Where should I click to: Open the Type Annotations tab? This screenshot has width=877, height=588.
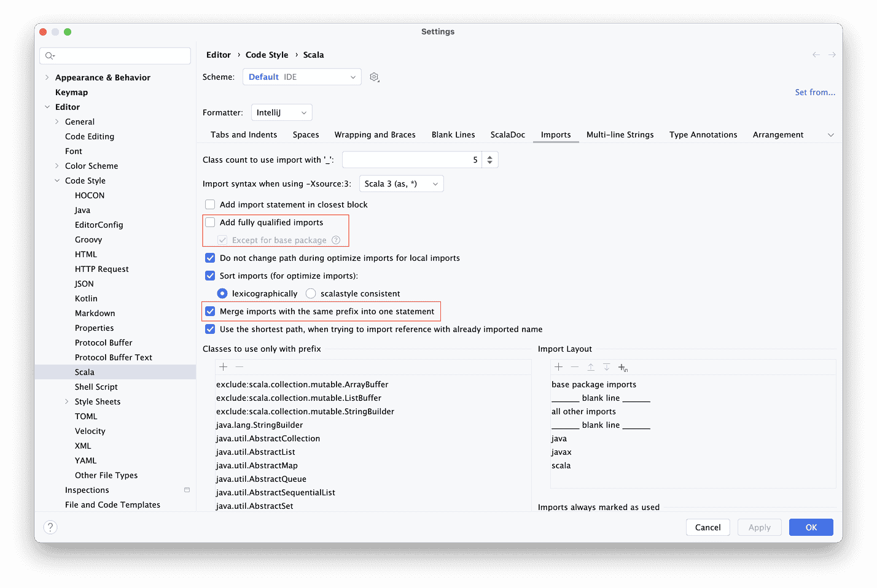[x=703, y=135]
